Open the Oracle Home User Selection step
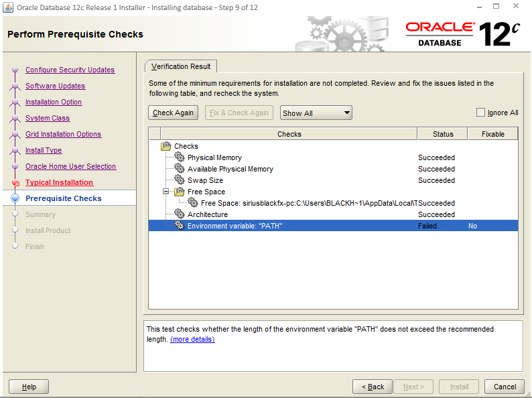This screenshot has height=398, width=532. point(71,166)
